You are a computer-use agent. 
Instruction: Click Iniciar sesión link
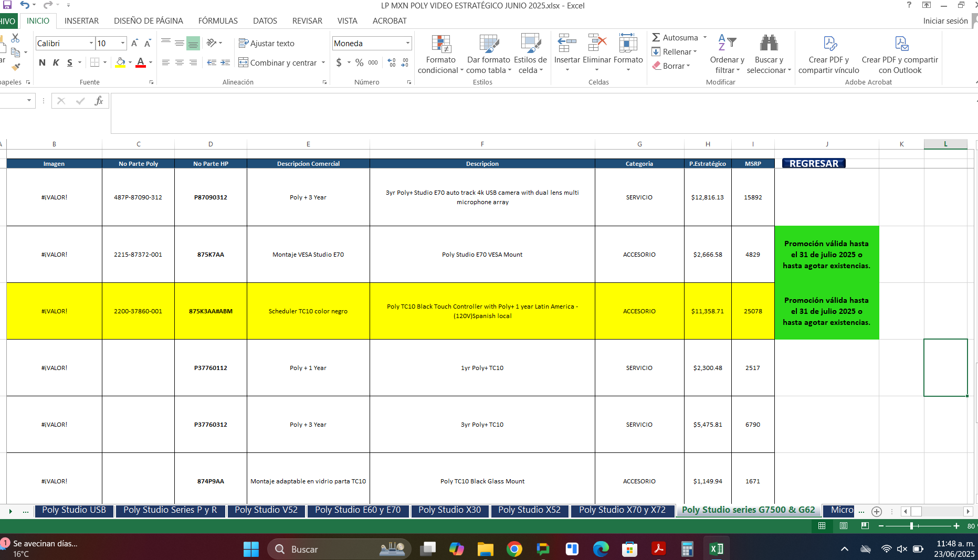(945, 20)
